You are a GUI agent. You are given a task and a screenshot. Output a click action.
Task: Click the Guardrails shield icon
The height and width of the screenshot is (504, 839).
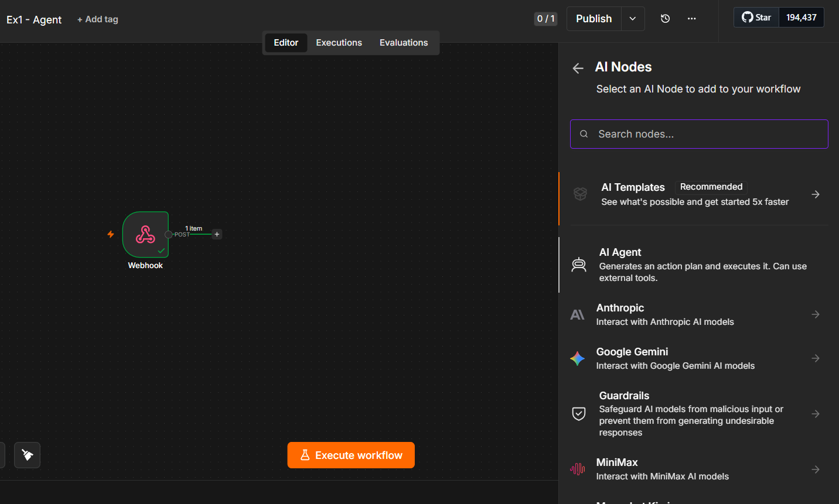[x=579, y=414]
